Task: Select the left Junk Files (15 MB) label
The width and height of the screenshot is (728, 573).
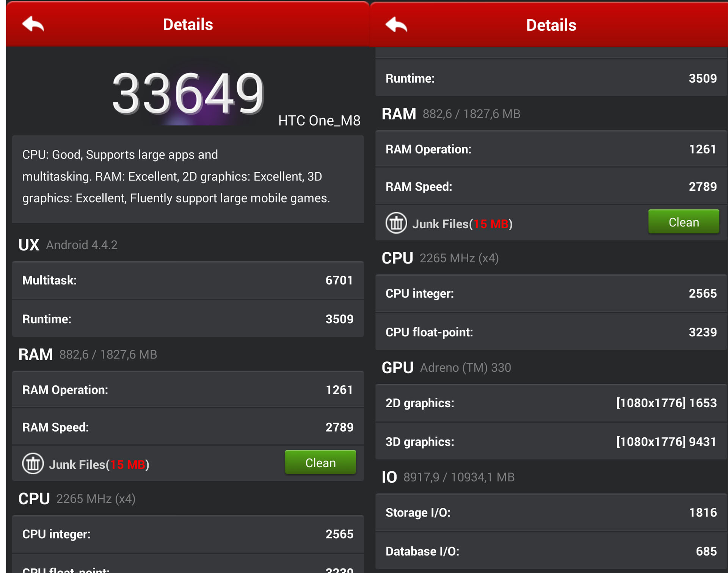Action: (x=99, y=464)
